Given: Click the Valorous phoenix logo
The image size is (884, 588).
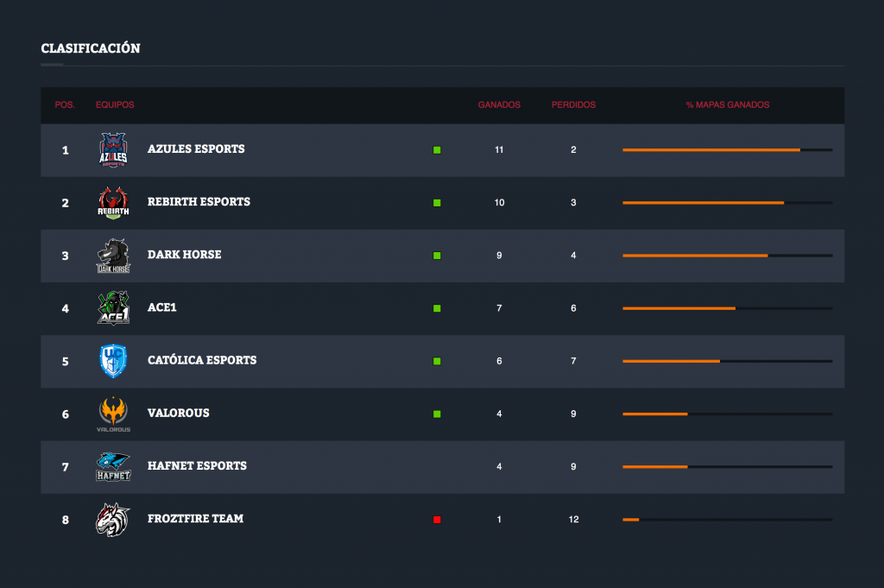Looking at the screenshot, I should (113, 414).
